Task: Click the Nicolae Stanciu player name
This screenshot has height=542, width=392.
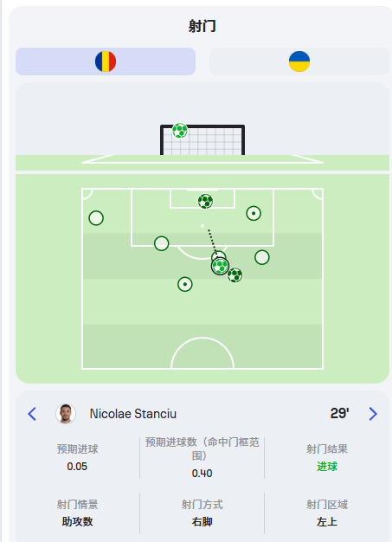Action: pyautogui.click(x=133, y=414)
